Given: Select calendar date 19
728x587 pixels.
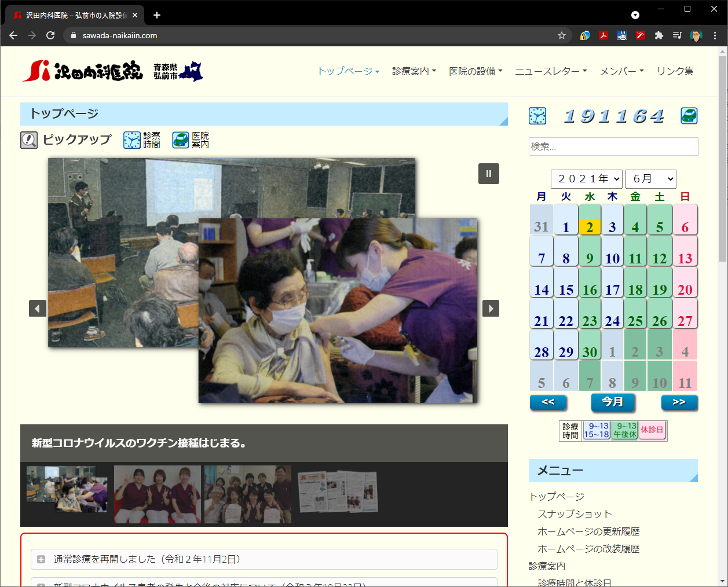Looking at the screenshot, I should (x=660, y=282).
